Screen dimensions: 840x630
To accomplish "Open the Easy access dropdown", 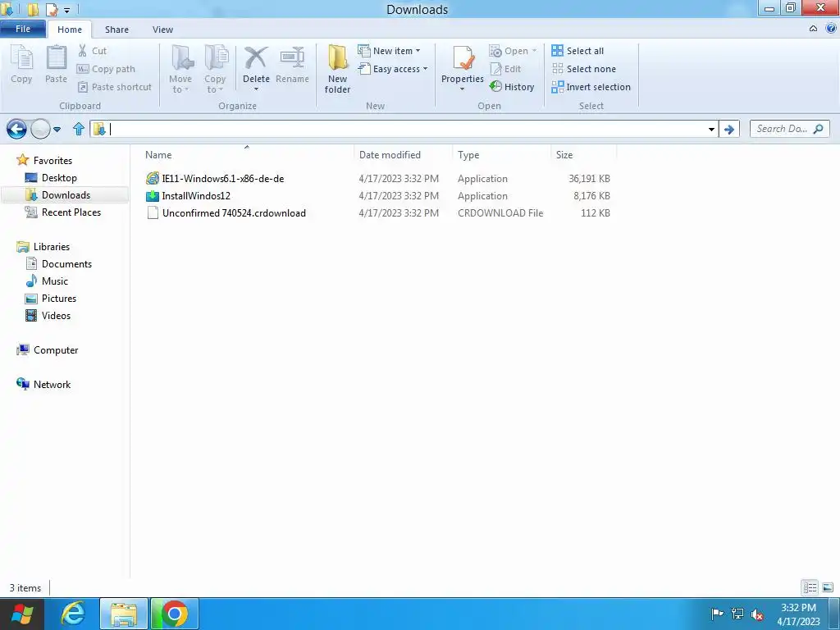I will (x=426, y=69).
